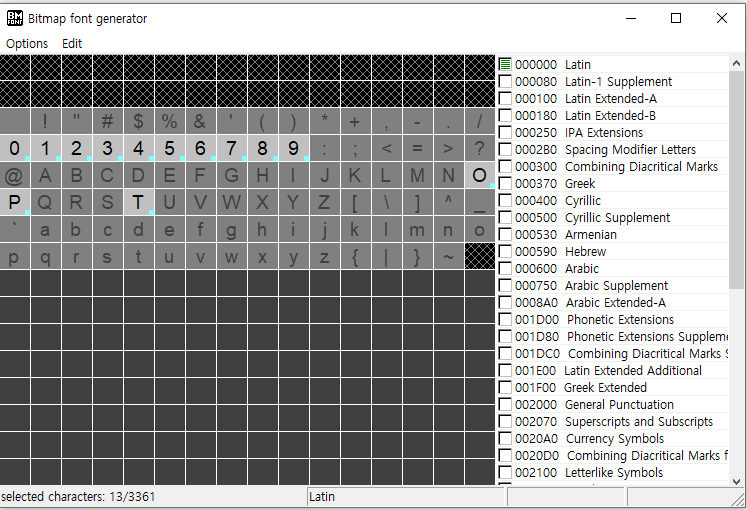
Task: Click the selected characters status text
Action: 78,497
